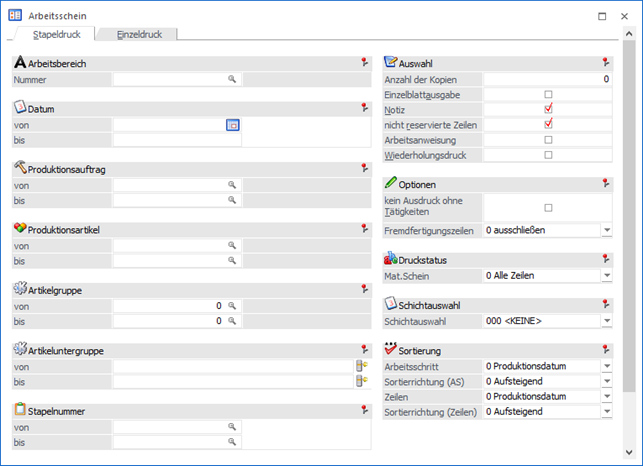
Task: Click the search icon in Arbeitsbereich Nummer field
Action: coord(231,78)
